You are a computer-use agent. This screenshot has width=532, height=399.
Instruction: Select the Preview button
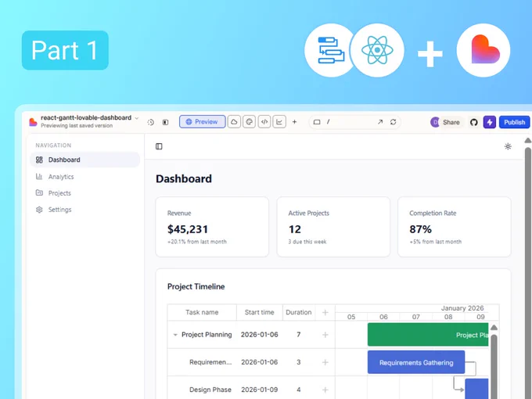[x=202, y=122]
